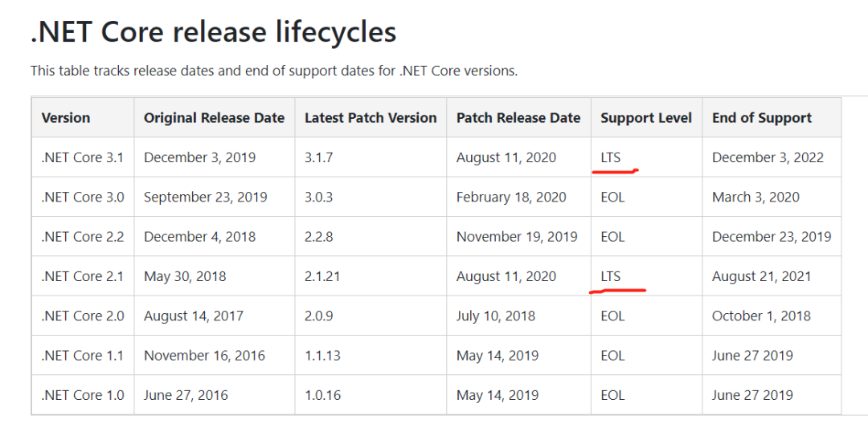Click the Version column header
Image resolution: width=868 pixels, height=432 pixels.
tap(66, 118)
